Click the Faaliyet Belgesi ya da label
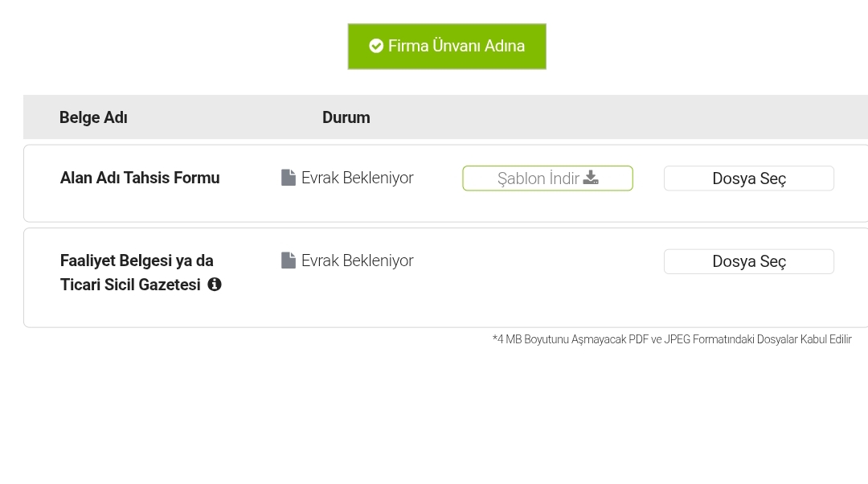The height and width of the screenshot is (484, 868). [x=137, y=260]
